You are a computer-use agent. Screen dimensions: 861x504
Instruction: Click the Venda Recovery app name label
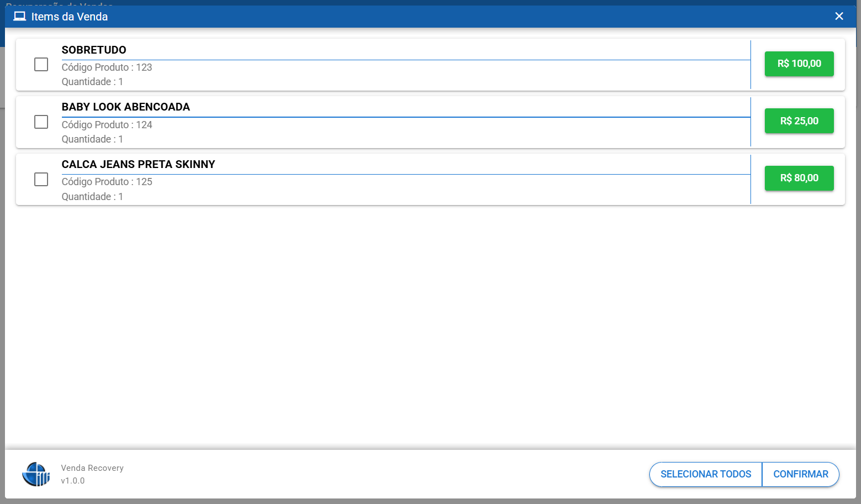(92, 468)
